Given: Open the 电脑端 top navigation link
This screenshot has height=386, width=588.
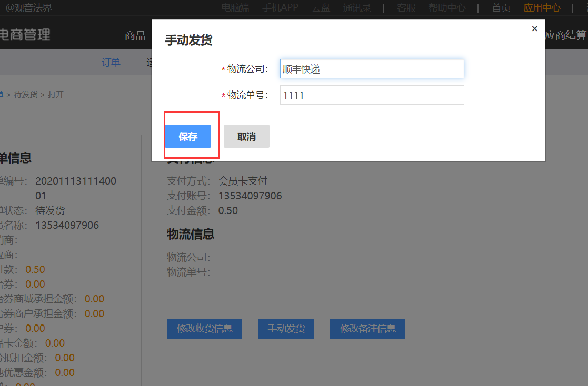Looking at the screenshot, I should tap(235, 7).
